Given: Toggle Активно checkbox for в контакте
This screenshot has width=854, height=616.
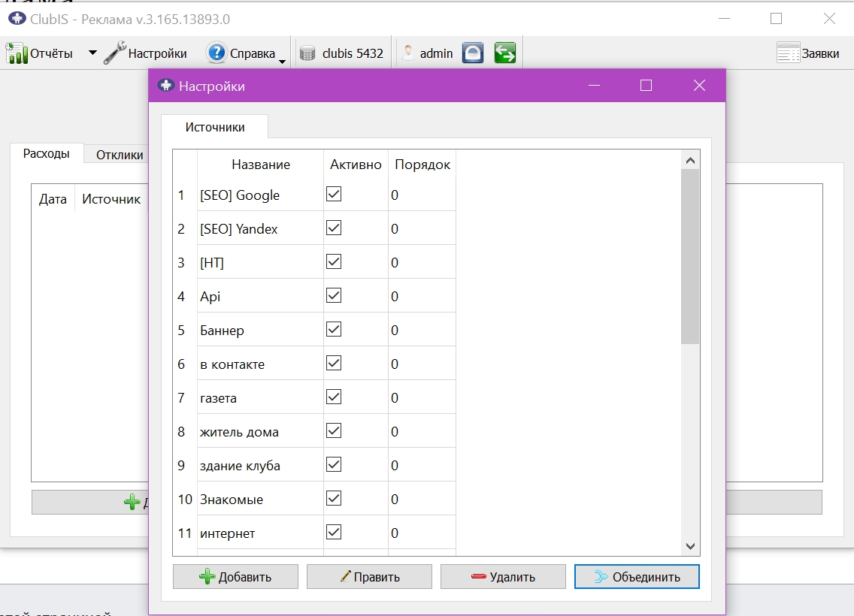Looking at the screenshot, I should tap(334, 363).
